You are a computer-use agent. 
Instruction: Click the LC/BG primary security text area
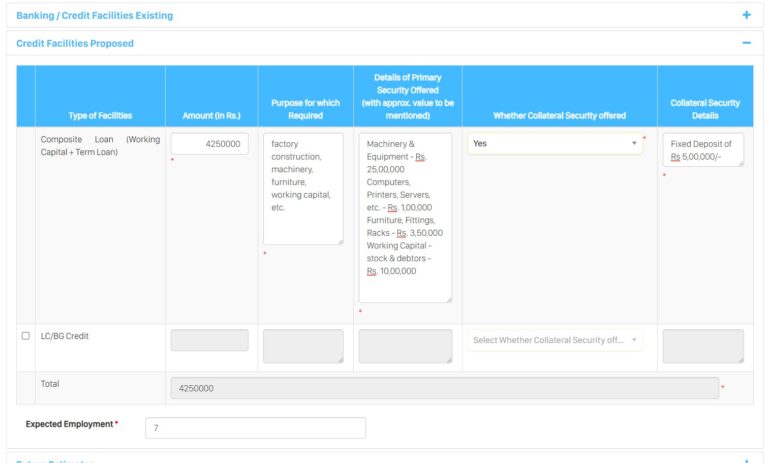(x=405, y=346)
